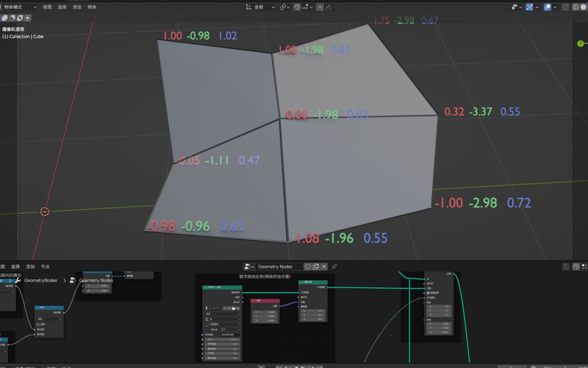The height and width of the screenshot is (368, 588).
Task: Toggle the snapping magnet icon
Action: (297, 7)
